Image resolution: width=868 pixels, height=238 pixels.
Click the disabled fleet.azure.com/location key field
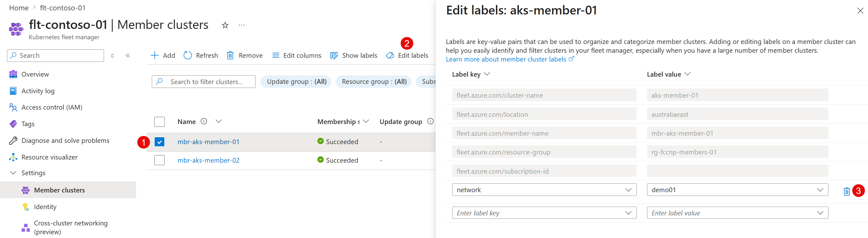pyautogui.click(x=544, y=114)
